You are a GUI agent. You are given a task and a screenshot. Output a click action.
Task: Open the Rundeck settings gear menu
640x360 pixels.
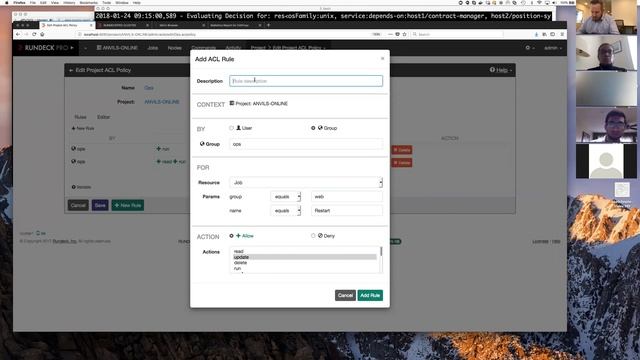click(530, 48)
